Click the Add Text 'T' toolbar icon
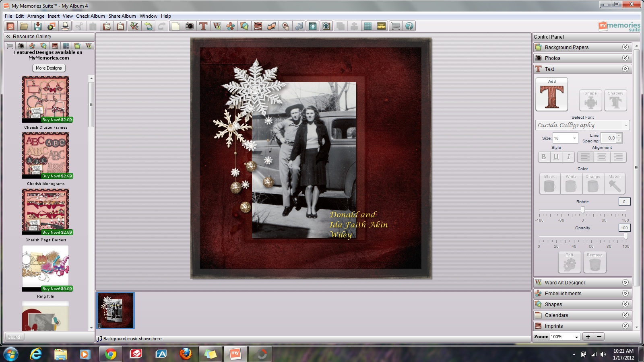The image size is (644, 362). click(x=203, y=26)
